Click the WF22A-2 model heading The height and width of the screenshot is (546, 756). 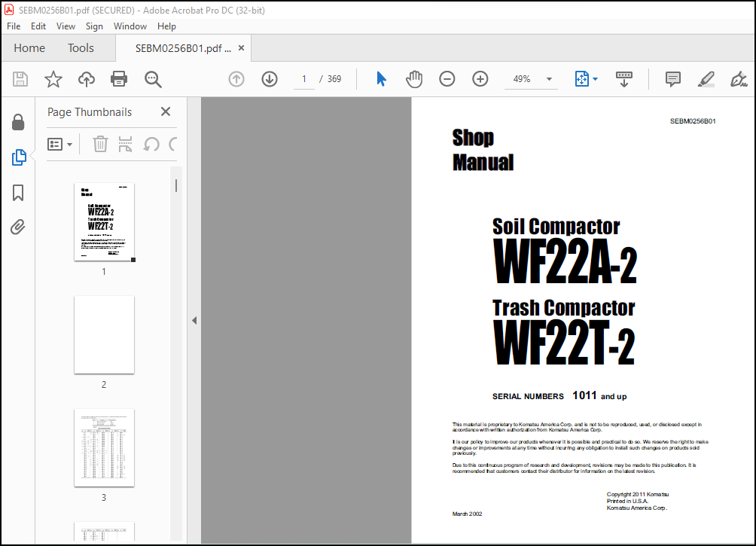click(565, 261)
